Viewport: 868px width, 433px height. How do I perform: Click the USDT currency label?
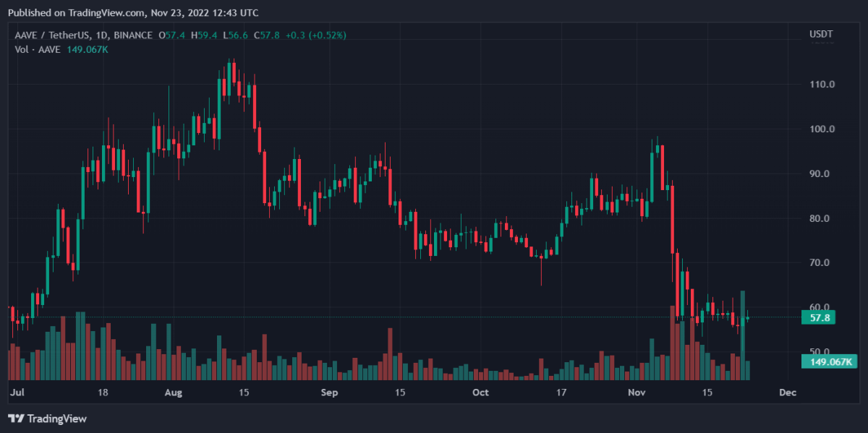pyautogui.click(x=821, y=35)
